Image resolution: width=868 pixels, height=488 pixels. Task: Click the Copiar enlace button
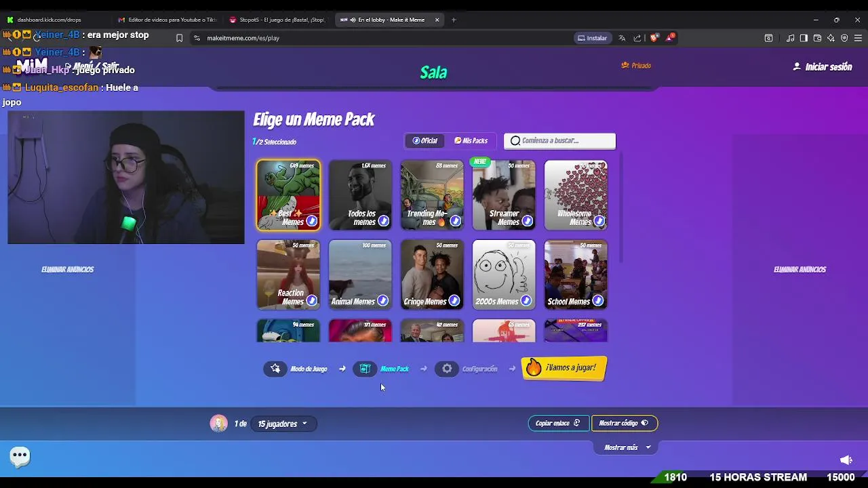click(558, 423)
